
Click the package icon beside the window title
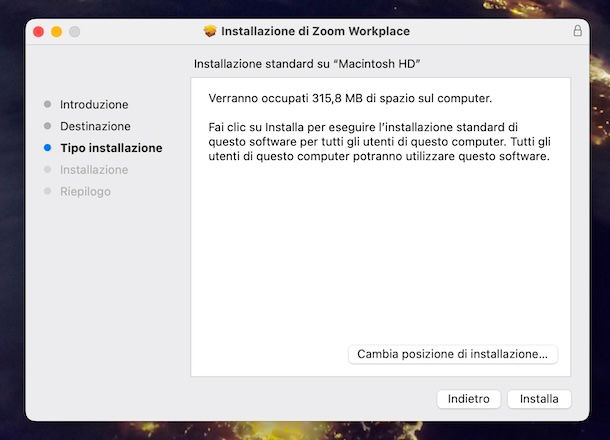(210, 31)
